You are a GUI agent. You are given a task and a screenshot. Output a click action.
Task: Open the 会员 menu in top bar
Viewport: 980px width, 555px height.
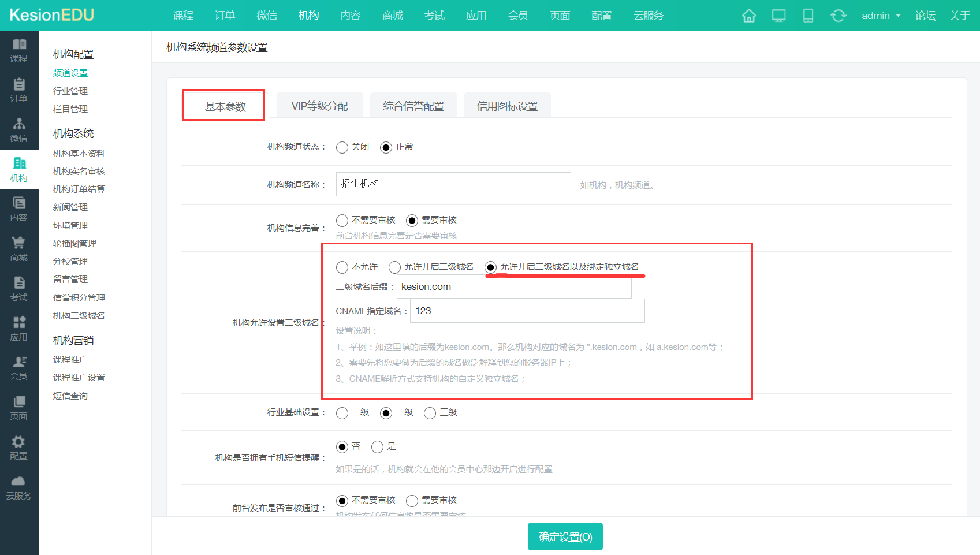[x=518, y=16]
